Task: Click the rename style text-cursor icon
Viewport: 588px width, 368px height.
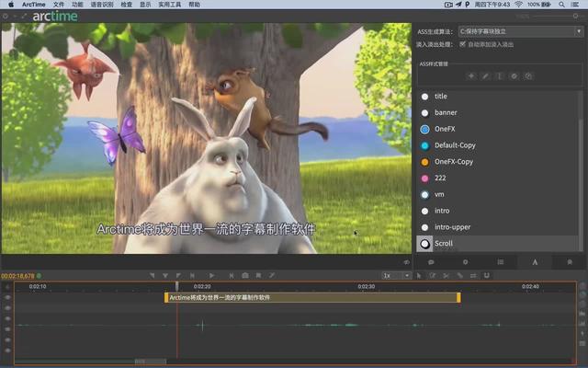Action: pyautogui.click(x=499, y=76)
